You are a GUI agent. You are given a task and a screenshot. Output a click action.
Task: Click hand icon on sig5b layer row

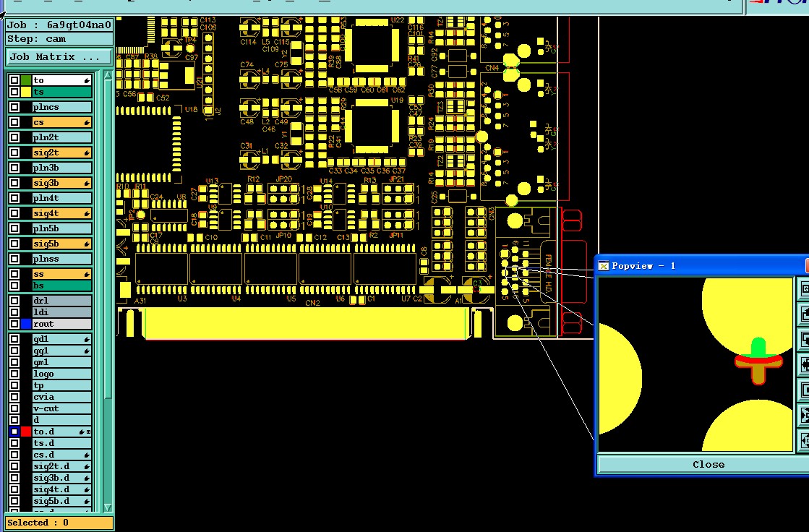pyautogui.click(x=87, y=244)
